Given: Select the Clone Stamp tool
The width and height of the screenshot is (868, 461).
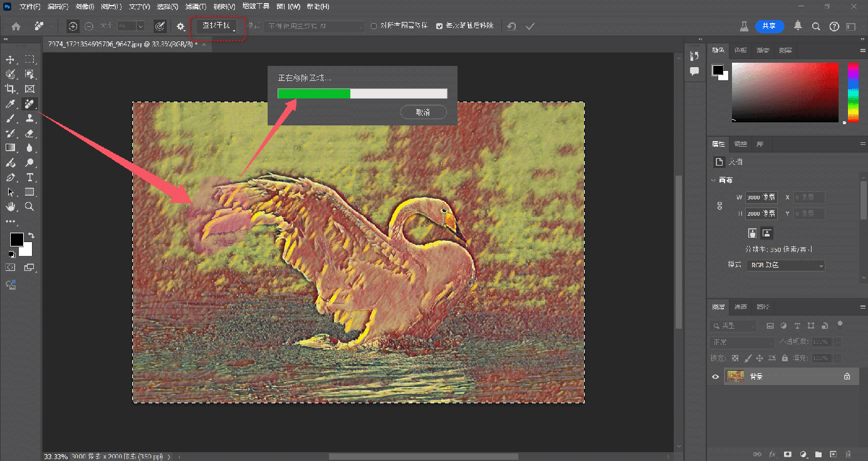Looking at the screenshot, I should (x=29, y=118).
